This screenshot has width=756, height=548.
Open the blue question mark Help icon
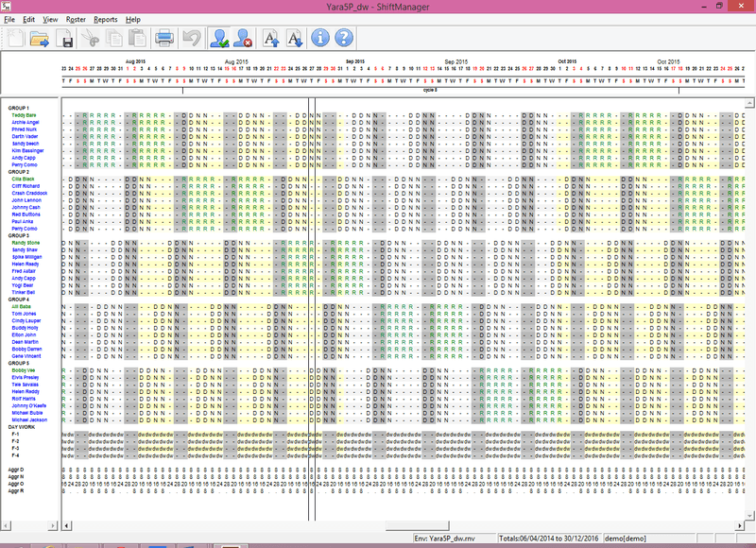click(344, 38)
